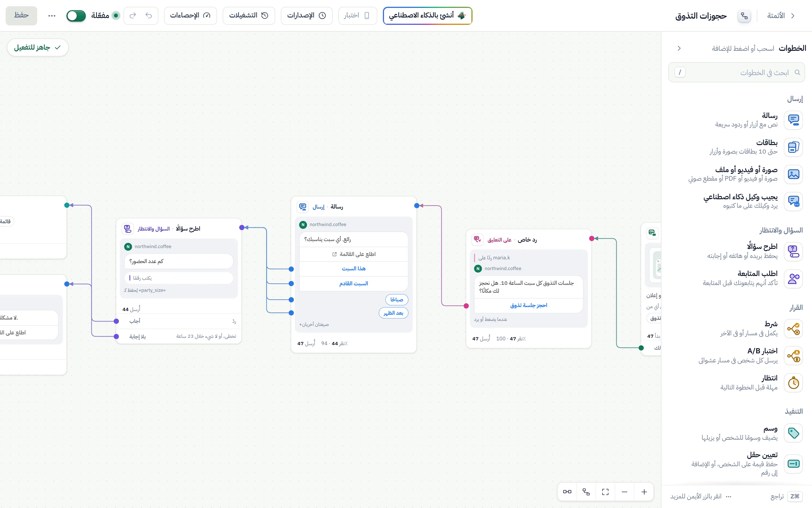Screen dimensions: 812x508
Task: Click أنشئ بالذكاء الاصطناعي button
Action: pyautogui.click(x=427, y=16)
